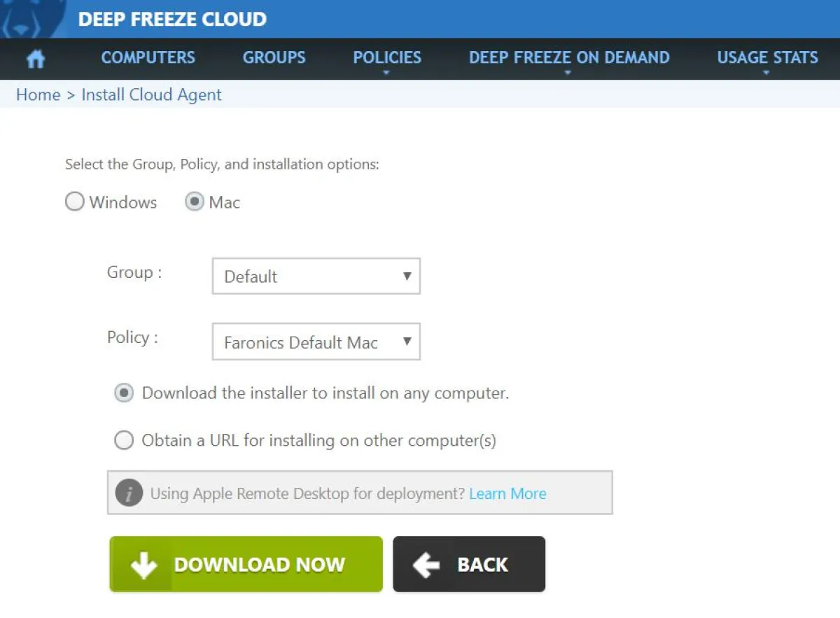This screenshot has height=618, width=840.
Task: Expand Deep Freeze On Demand menu
Action: pos(568,58)
